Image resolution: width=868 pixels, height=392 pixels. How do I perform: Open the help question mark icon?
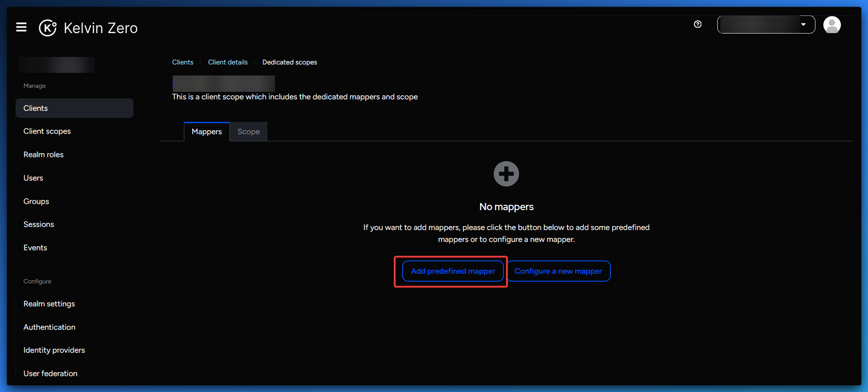pyautogui.click(x=697, y=24)
